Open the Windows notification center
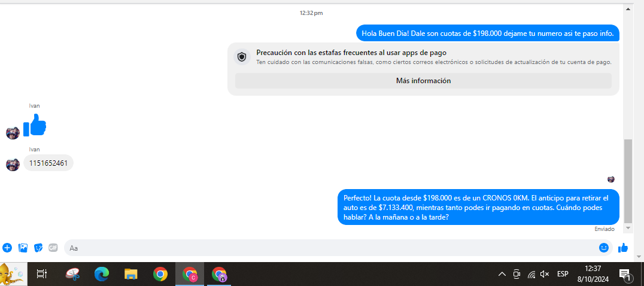The height and width of the screenshot is (286, 644). [625, 275]
